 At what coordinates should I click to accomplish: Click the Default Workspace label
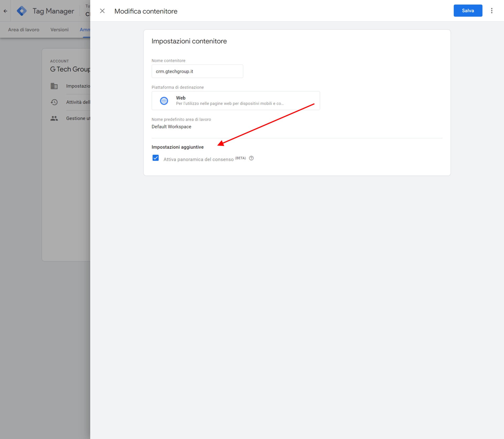click(x=171, y=127)
